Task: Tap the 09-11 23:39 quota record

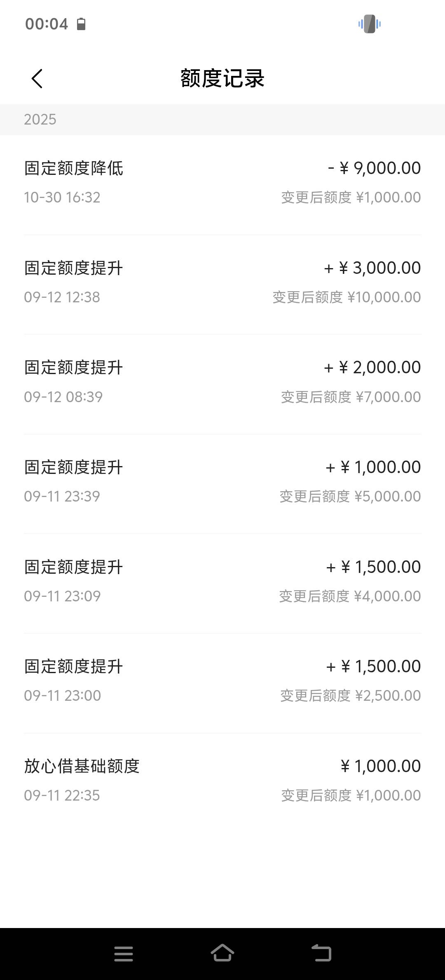Action: click(222, 481)
